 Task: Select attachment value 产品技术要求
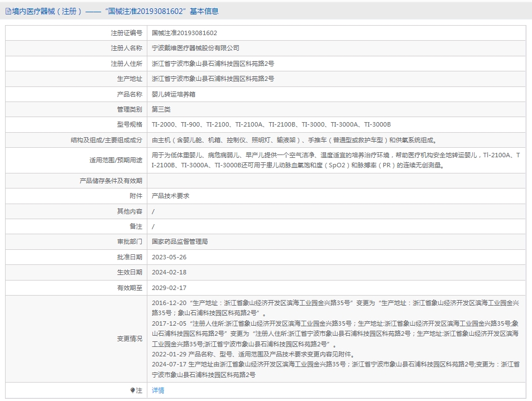pyautogui.click(x=170, y=196)
